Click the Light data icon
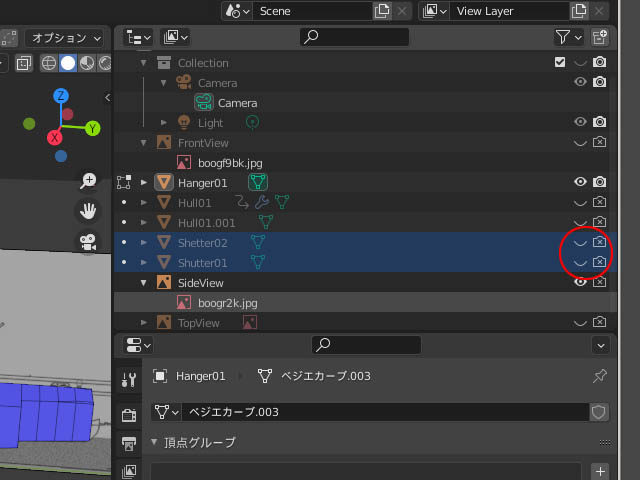The height and width of the screenshot is (480, 640). [x=252, y=122]
